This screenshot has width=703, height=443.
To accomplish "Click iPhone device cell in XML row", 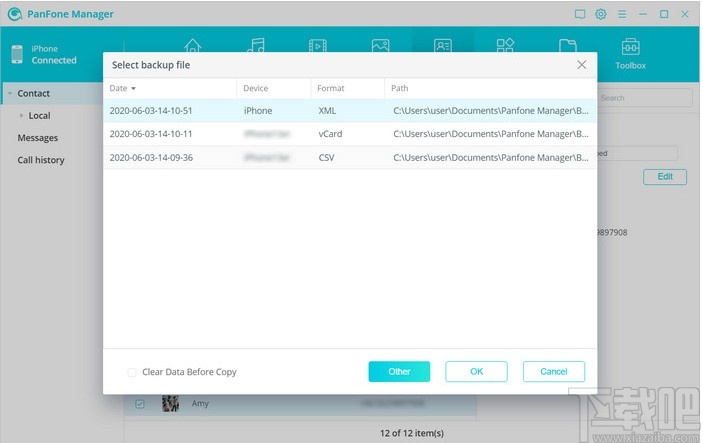I will tap(258, 111).
